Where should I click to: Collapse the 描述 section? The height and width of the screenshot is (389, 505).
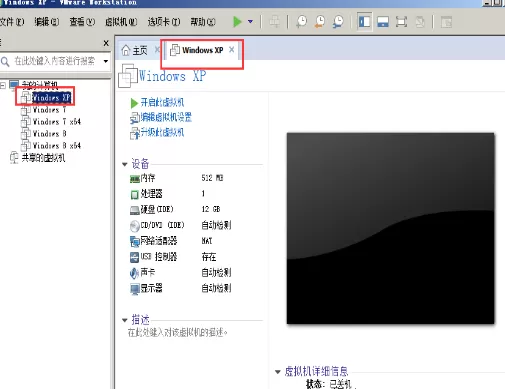(125, 320)
